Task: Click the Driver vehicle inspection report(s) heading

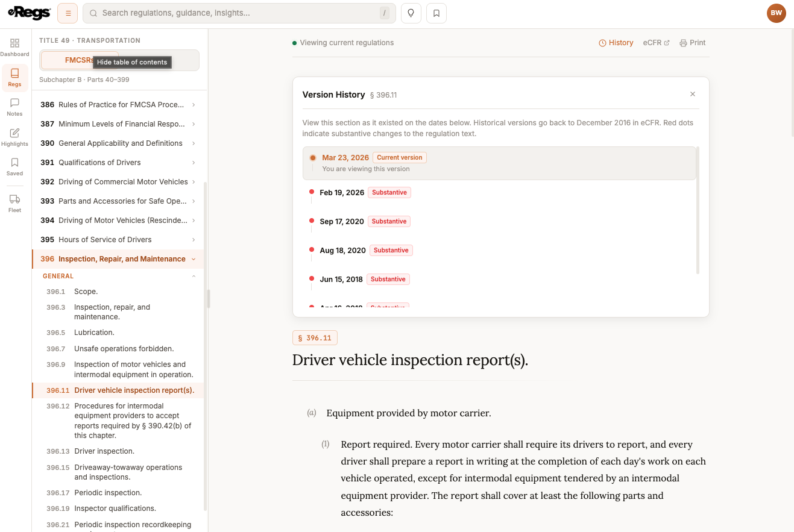Action: point(410,360)
